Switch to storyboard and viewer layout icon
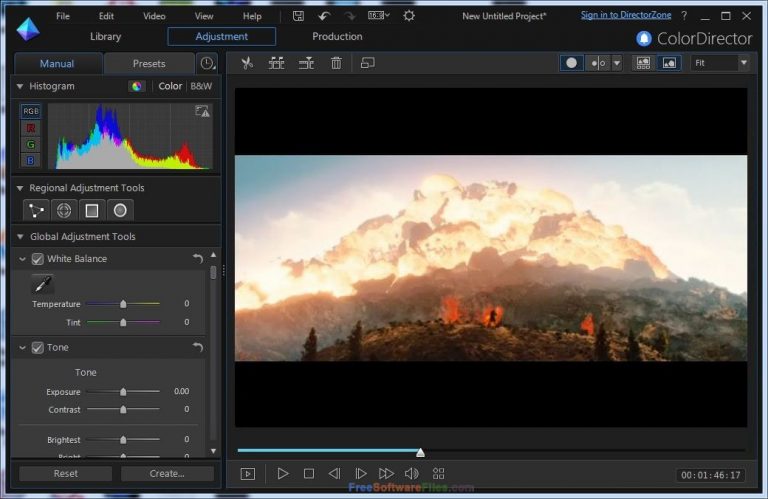The image size is (768, 499). click(x=643, y=63)
